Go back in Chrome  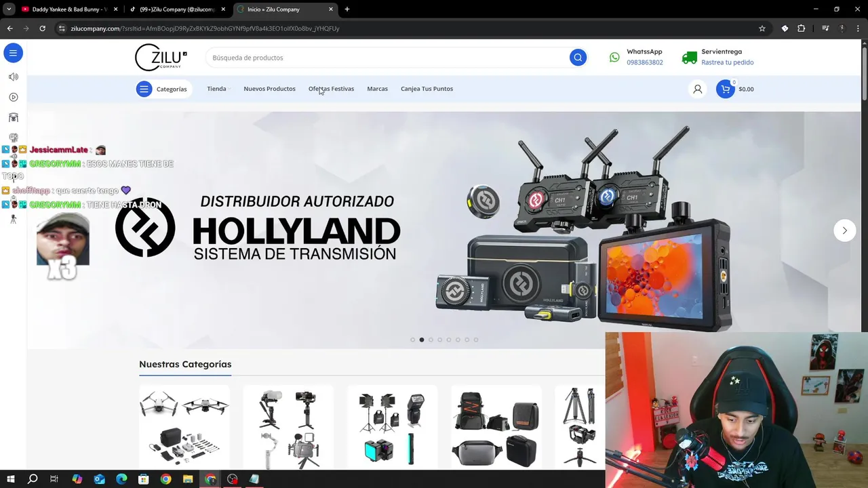point(9,28)
